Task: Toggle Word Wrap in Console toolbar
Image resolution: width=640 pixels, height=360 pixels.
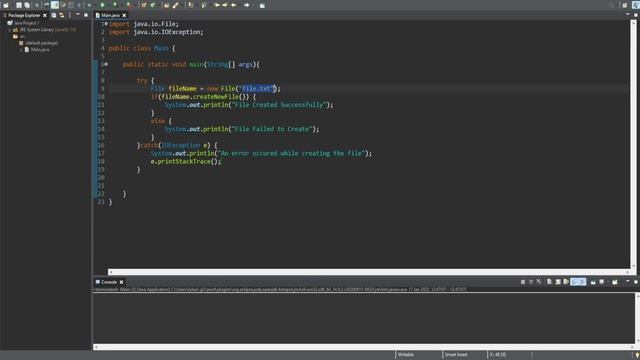Action: click(x=566, y=282)
